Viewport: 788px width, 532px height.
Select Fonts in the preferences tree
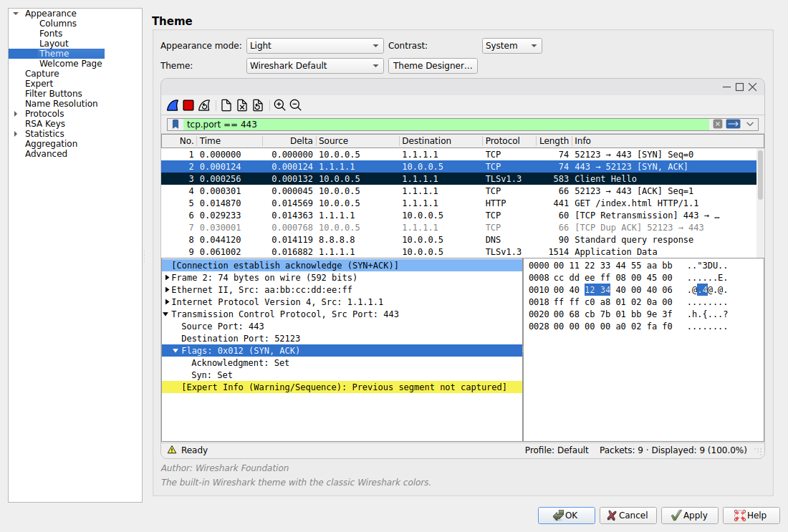tap(51, 34)
